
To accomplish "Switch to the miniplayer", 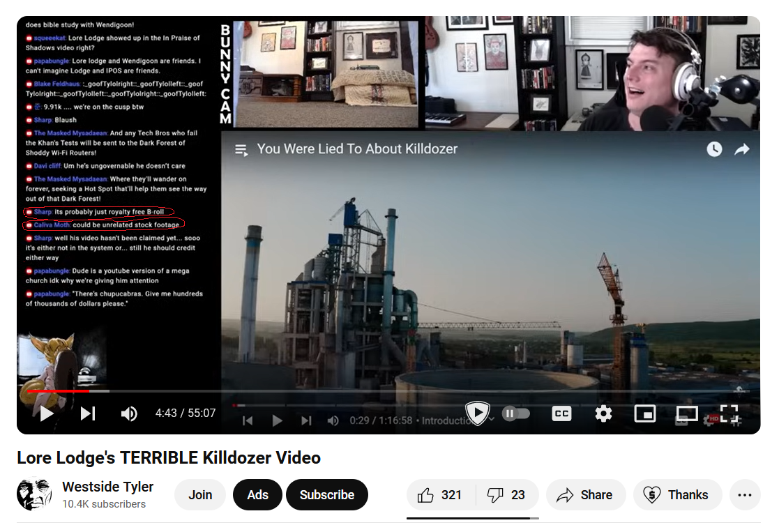I will (x=645, y=413).
